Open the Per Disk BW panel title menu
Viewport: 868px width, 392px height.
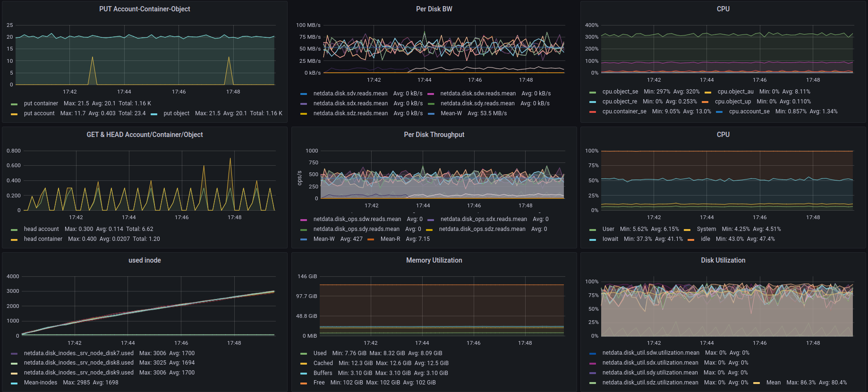point(434,9)
